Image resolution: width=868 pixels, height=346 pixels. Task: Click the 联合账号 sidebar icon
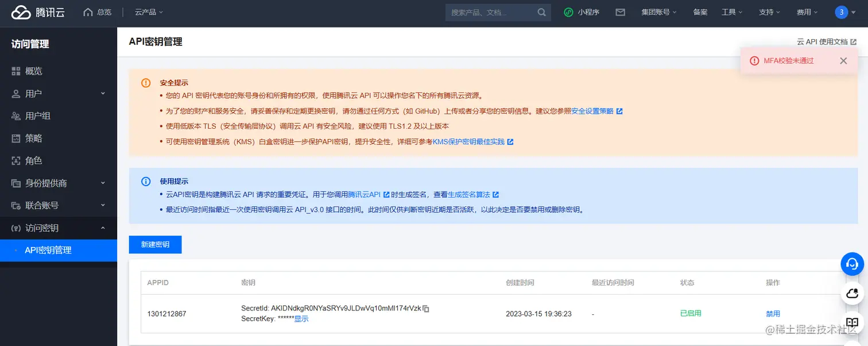pyautogui.click(x=15, y=205)
